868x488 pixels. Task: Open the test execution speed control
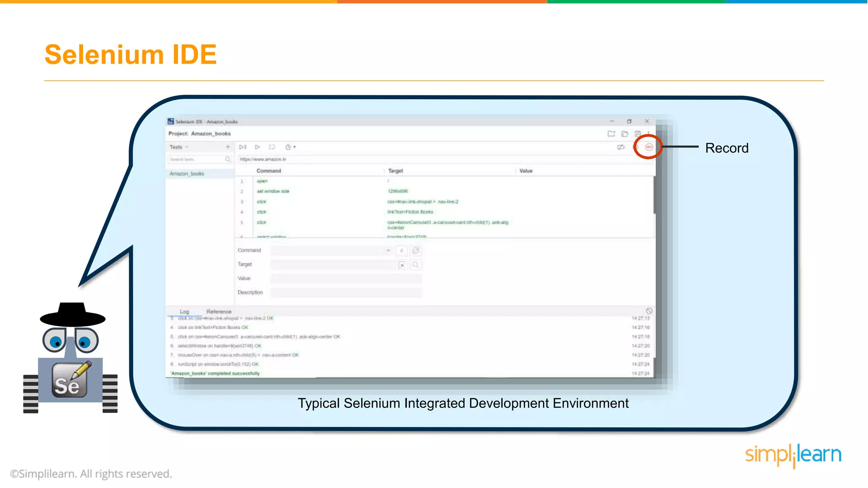pyautogui.click(x=290, y=147)
